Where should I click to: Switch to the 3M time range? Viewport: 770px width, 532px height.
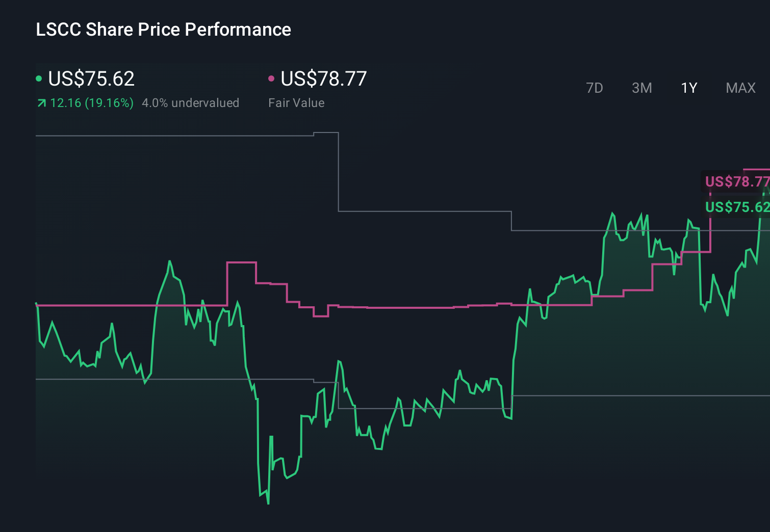pos(641,88)
